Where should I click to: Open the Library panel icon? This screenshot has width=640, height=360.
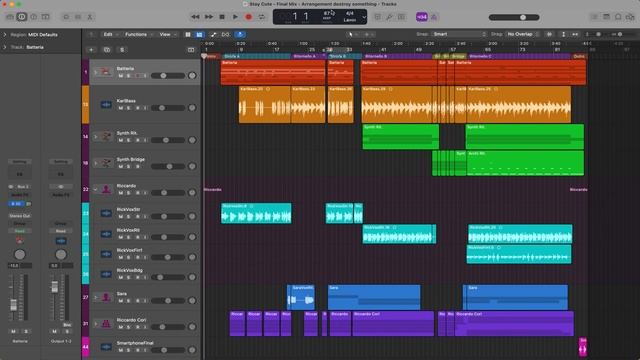(x=10, y=17)
